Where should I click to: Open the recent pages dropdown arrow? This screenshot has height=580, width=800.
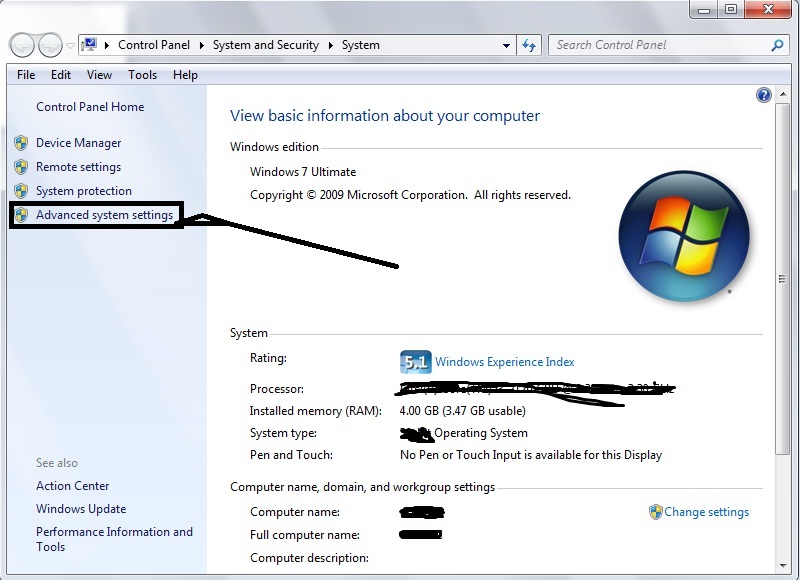click(70, 46)
